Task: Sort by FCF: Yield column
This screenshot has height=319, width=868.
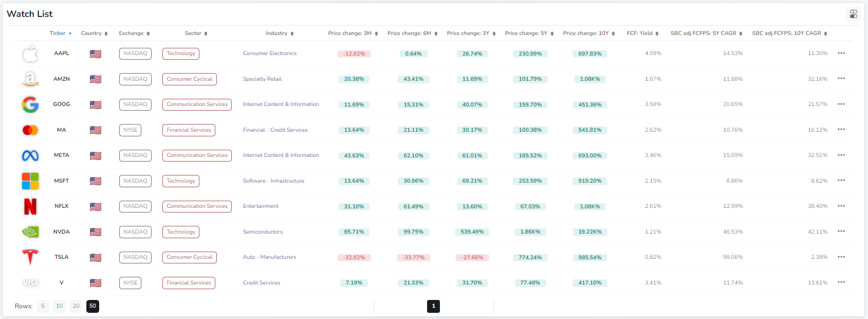Action: pos(643,33)
